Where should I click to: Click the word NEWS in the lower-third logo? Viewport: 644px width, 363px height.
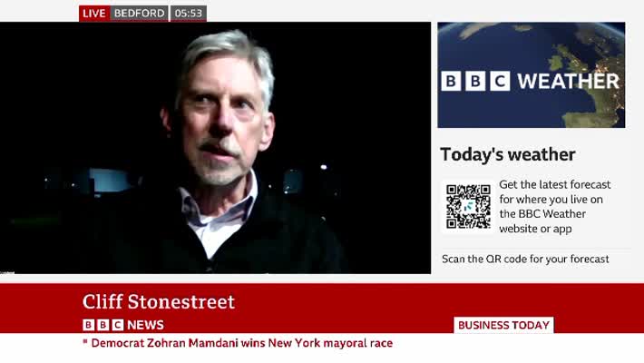[145, 325]
